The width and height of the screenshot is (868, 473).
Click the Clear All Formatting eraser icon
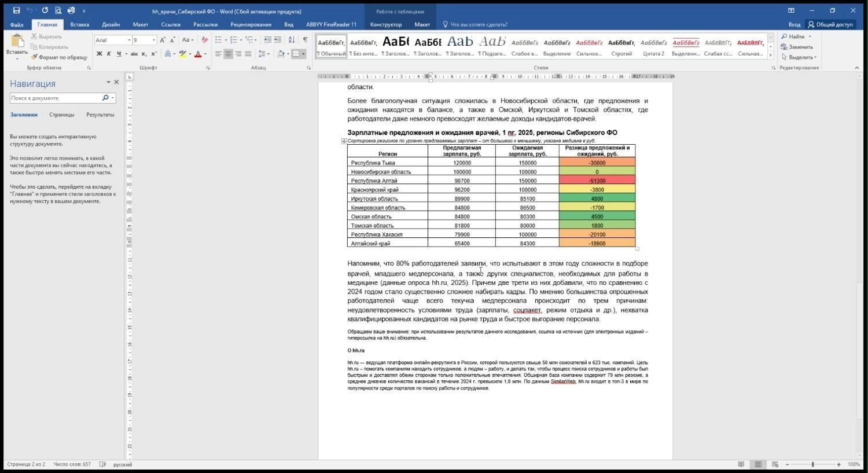[x=204, y=40]
